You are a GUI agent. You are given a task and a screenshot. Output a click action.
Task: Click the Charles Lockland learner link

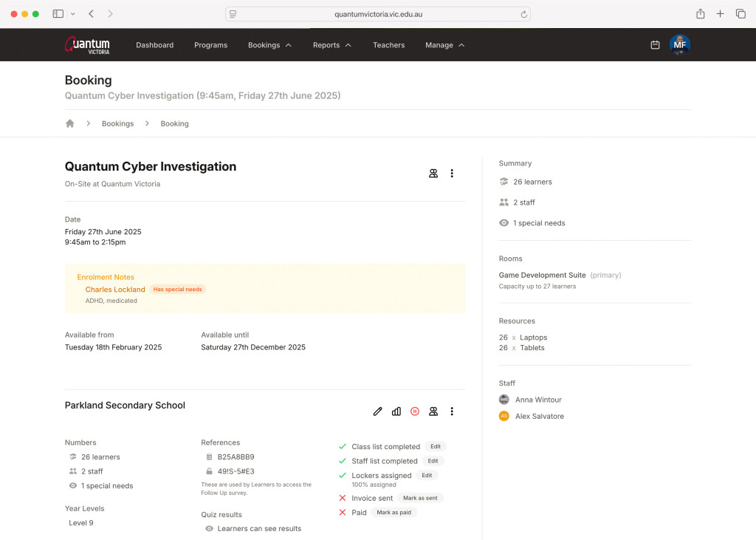pyautogui.click(x=115, y=290)
